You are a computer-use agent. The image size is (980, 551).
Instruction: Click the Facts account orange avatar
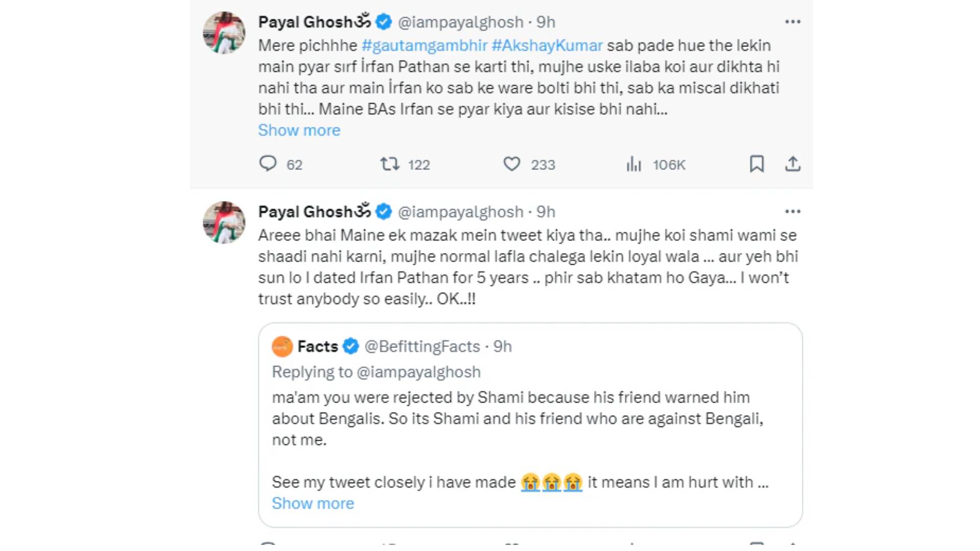click(282, 346)
